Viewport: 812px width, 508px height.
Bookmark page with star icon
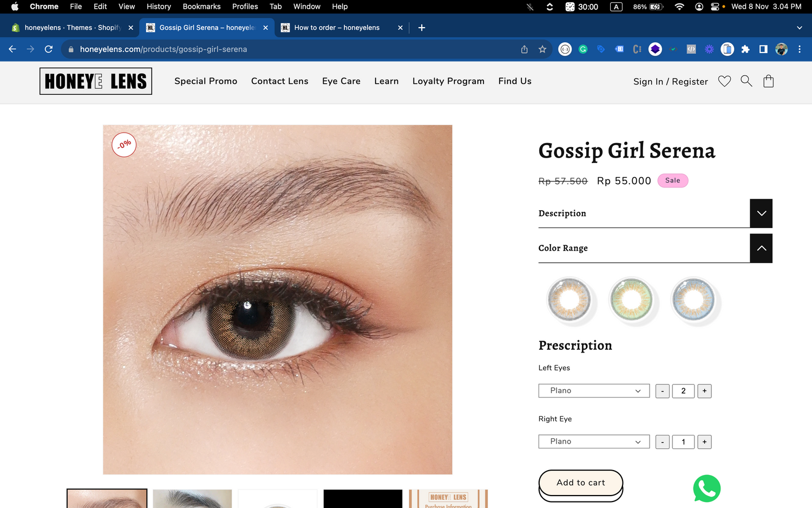[x=542, y=49]
